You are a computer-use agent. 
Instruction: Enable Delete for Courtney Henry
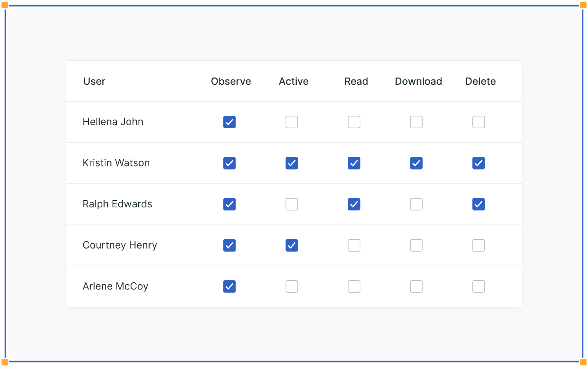tap(478, 245)
